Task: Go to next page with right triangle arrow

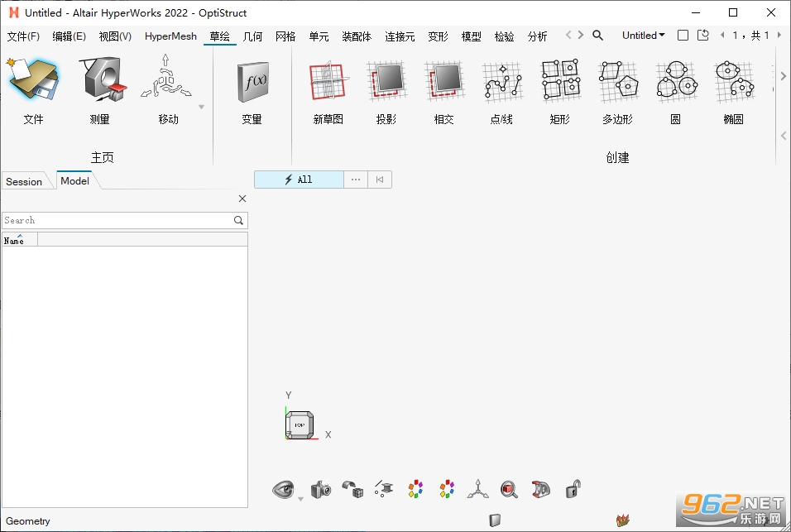Action: tap(779, 36)
